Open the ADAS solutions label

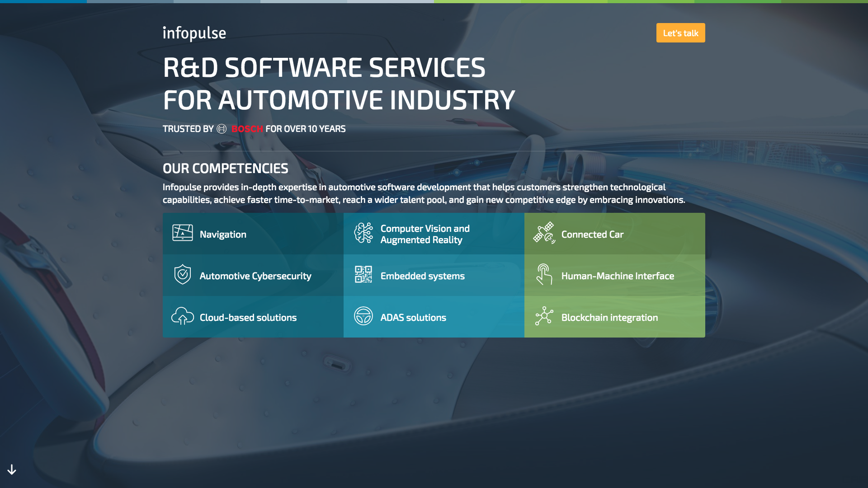413,318
